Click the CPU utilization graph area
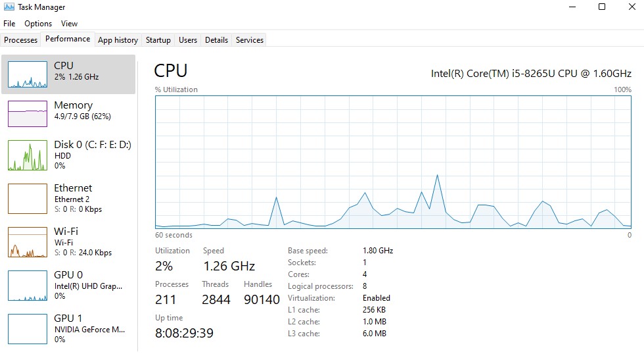644x356 pixels. pyautogui.click(x=393, y=162)
